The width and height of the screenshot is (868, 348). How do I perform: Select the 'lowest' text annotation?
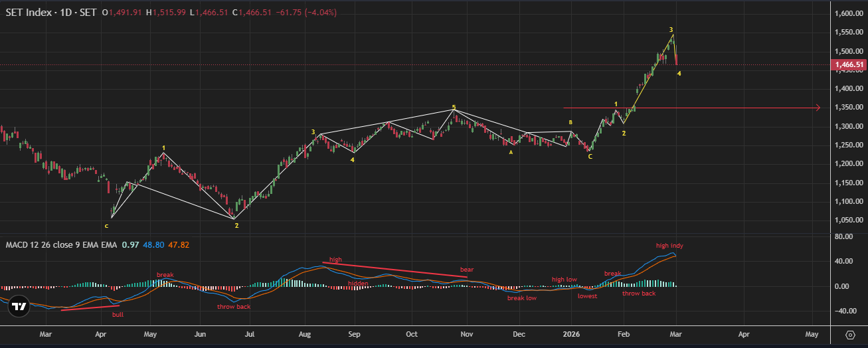[587, 296]
